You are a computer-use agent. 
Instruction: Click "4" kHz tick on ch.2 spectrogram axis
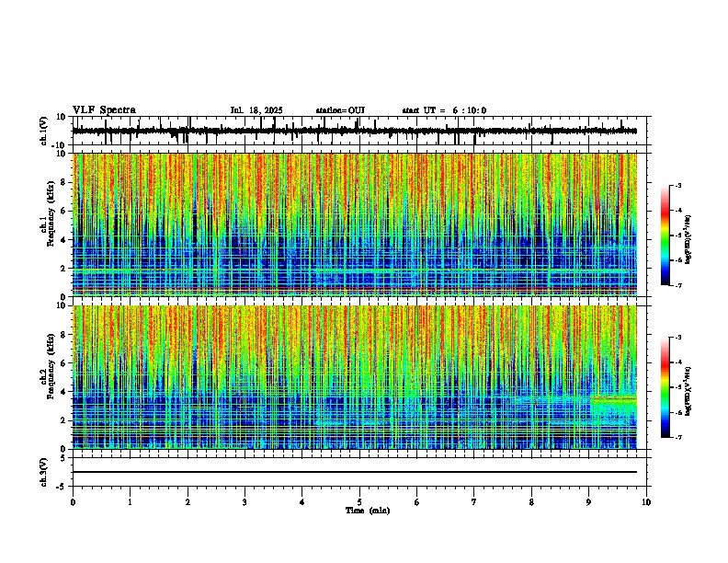coord(64,392)
